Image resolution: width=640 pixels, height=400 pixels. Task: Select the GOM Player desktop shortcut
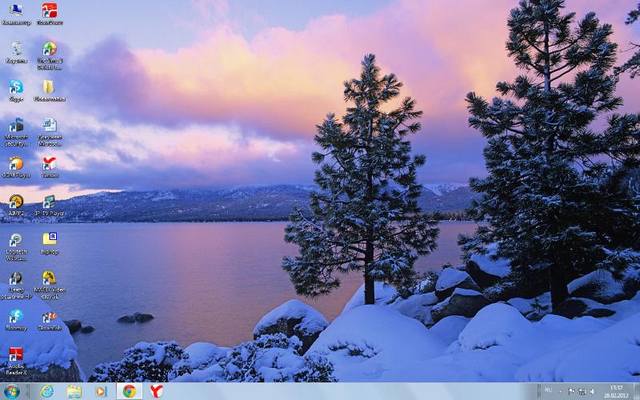(16, 163)
